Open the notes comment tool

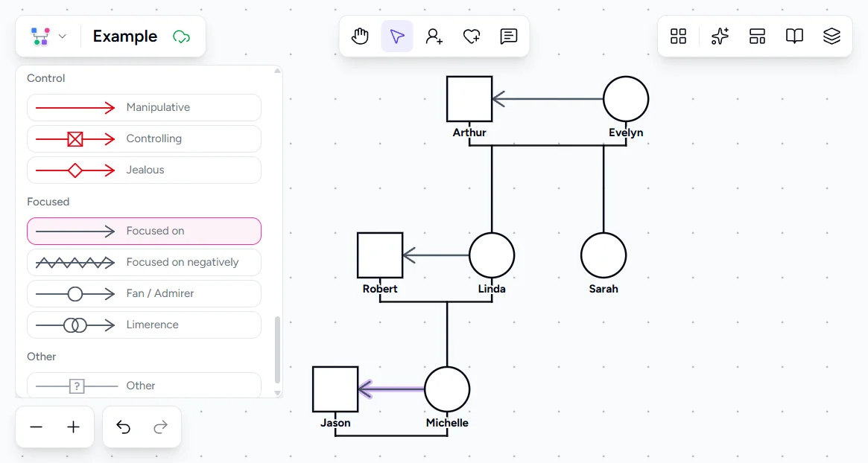click(x=508, y=36)
